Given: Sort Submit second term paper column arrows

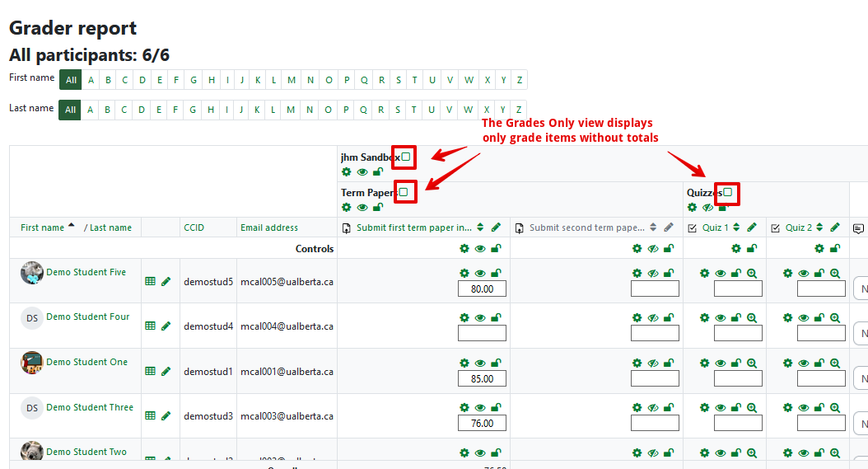Looking at the screenshot, I should pos(654,227).
